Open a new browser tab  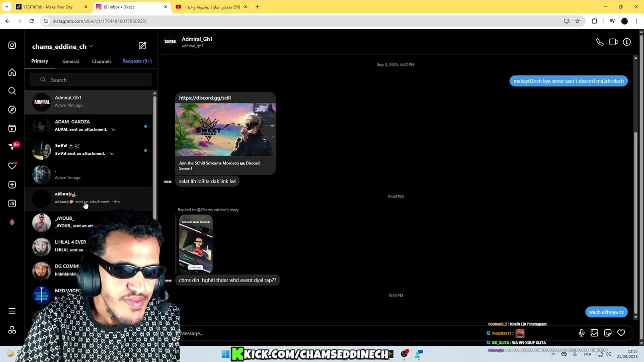tap(257, 7)
